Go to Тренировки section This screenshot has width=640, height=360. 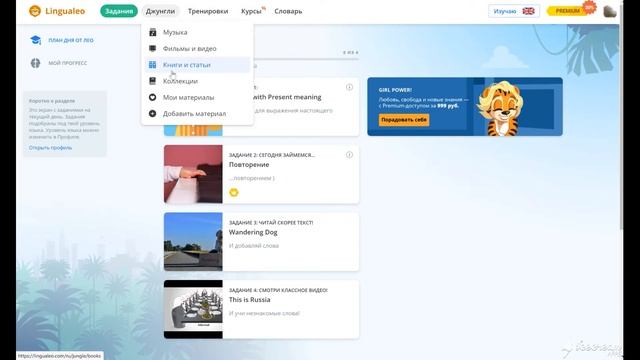208,11
